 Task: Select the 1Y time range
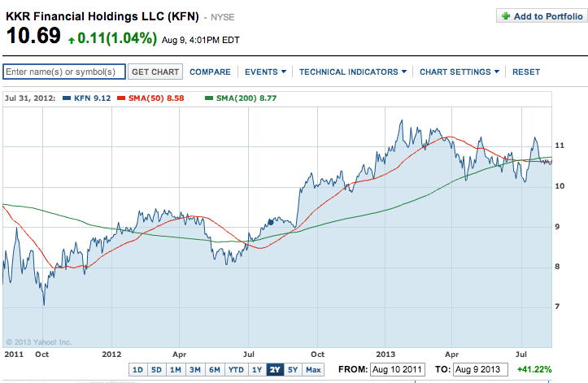[x=257, y=370]
